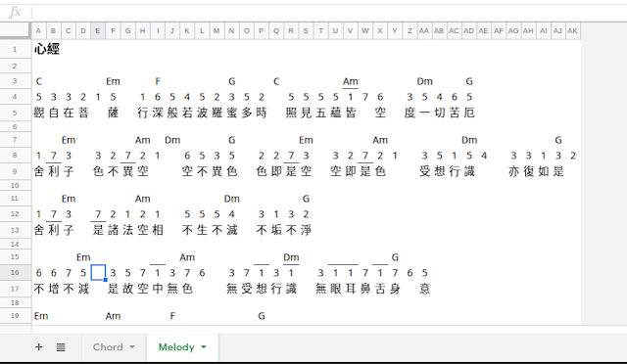The width and height of the screenshot is (627, 364).
Task: Click the lyric 滅 in row 13
Action: tap(231, 230)
